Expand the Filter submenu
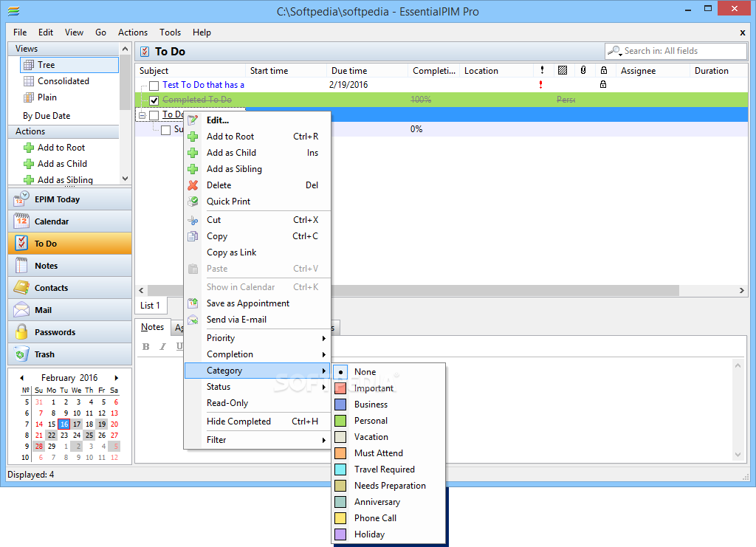Image resolution: width=756 pixels, height=547 pixels. 257,439
